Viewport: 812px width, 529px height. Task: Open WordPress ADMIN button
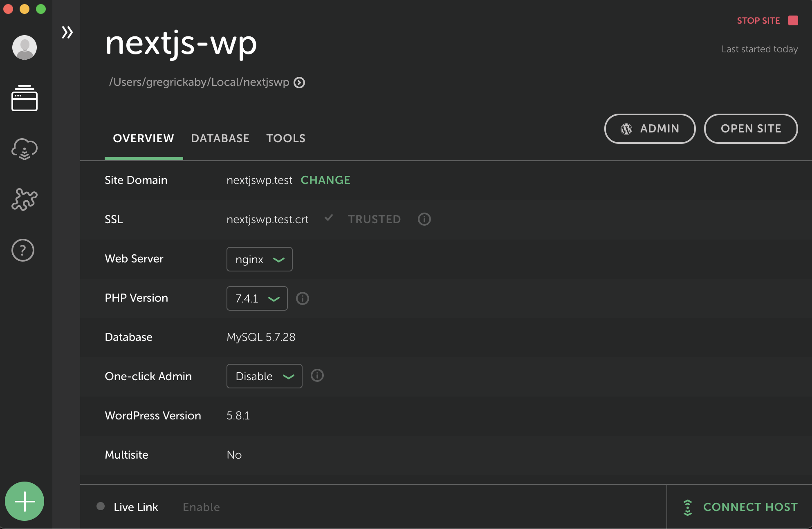click(650, 129)
